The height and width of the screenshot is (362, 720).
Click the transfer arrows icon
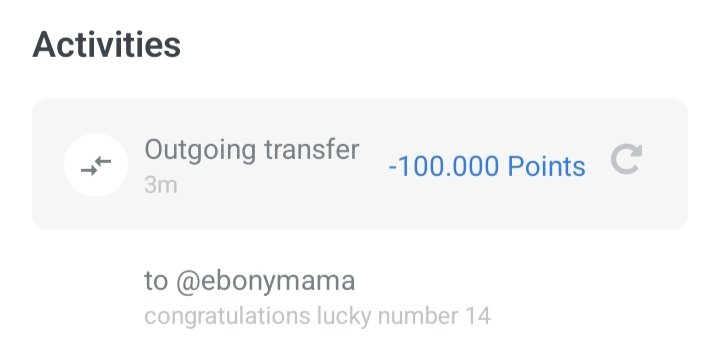(96, 165)
